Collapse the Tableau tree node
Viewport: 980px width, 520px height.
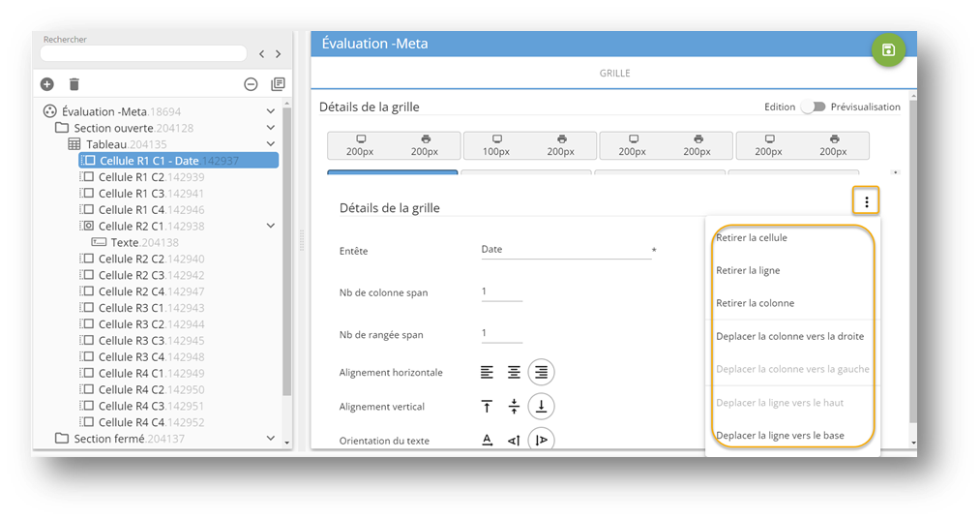click(x=271, y=144)
